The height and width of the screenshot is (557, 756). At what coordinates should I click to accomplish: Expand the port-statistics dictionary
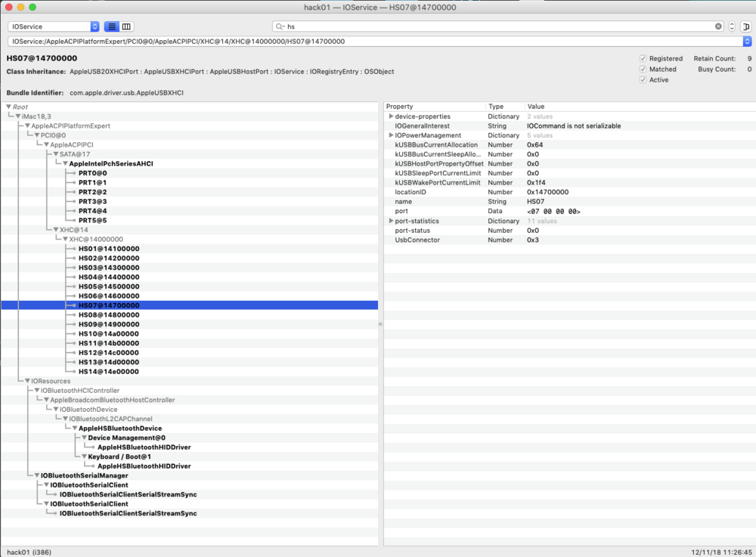391,221
